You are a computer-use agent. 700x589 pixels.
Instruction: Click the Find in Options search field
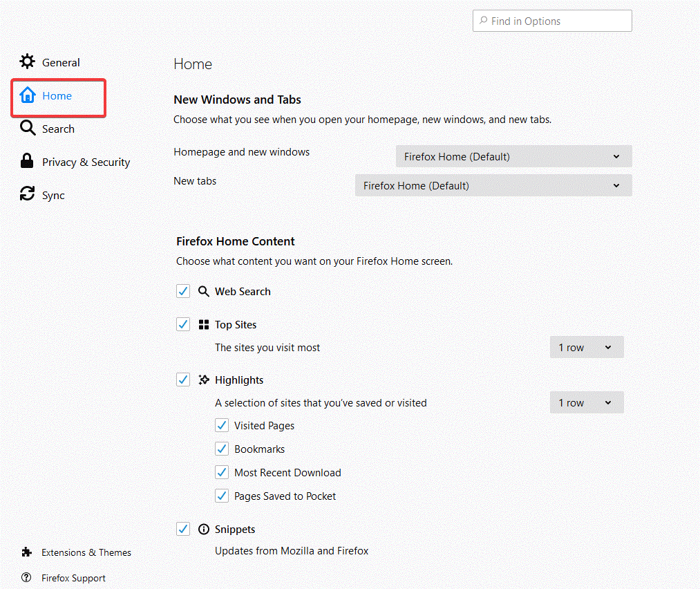click(x=551, y=21)
